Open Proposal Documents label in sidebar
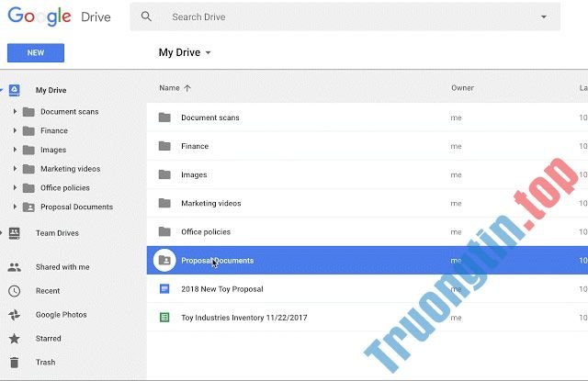The height and width of the screenshot is (381, 588). click(x=76, y=207)
